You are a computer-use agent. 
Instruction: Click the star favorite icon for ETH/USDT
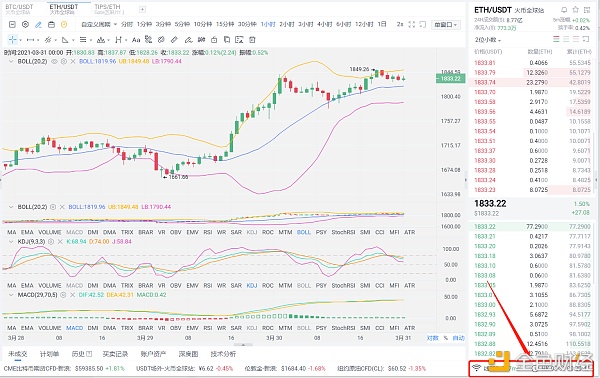point(576,10)
